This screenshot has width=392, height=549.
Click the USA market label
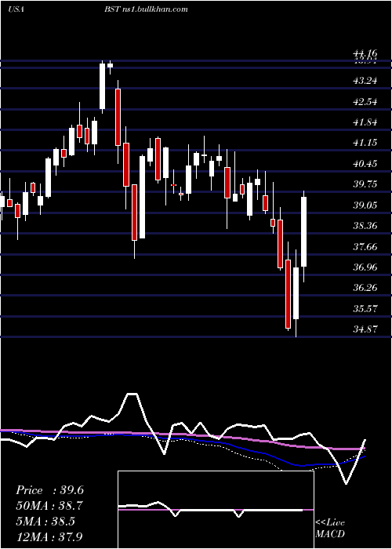pyautogui.click(x=16, y=9)
